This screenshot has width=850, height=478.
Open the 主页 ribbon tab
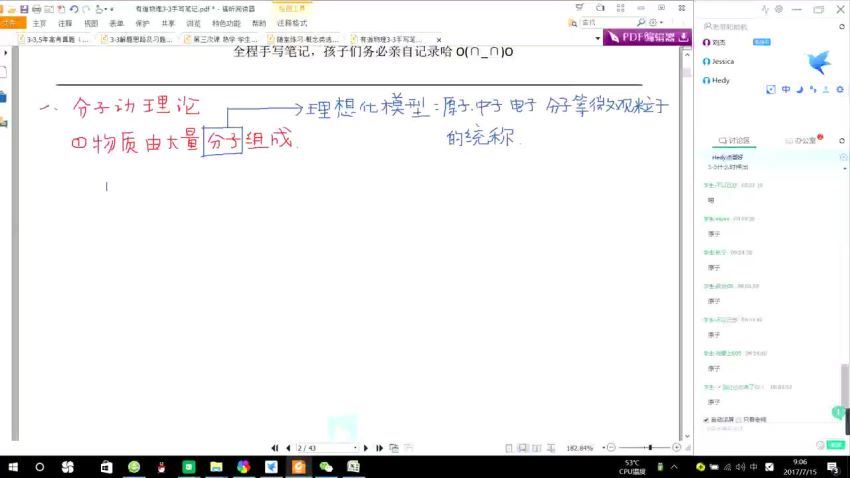pyautogui.click(x=40, y=23)
